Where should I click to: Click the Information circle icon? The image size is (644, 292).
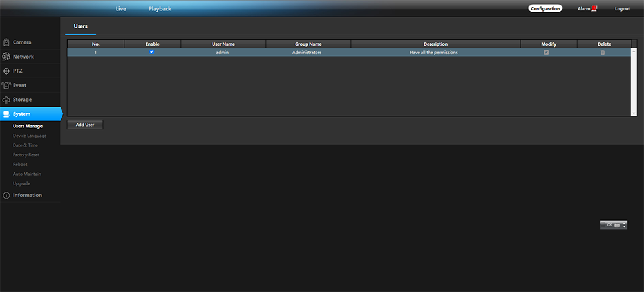click(6, 196)
